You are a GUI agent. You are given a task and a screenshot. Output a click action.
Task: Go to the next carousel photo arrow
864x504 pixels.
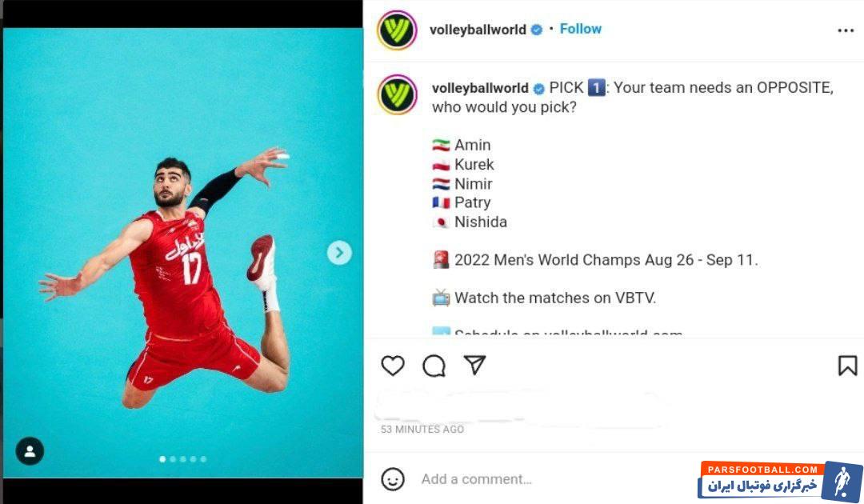coord(339,253)
